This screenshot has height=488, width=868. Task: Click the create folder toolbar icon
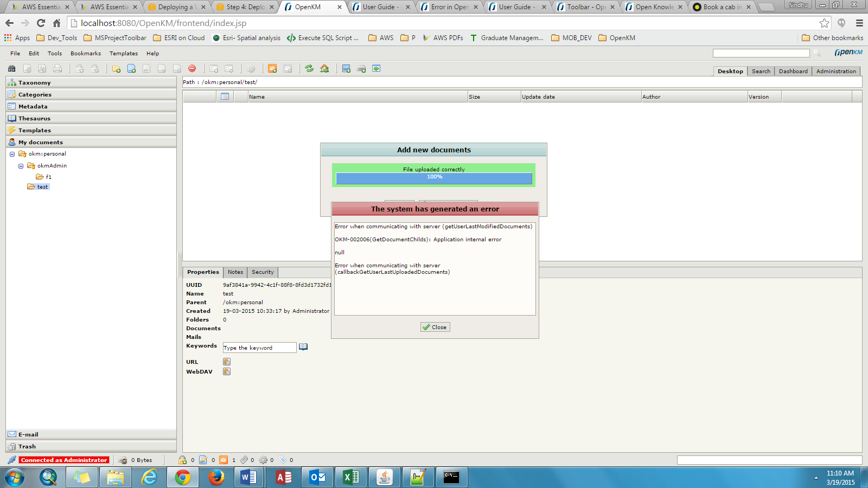[x=116, y=68]
